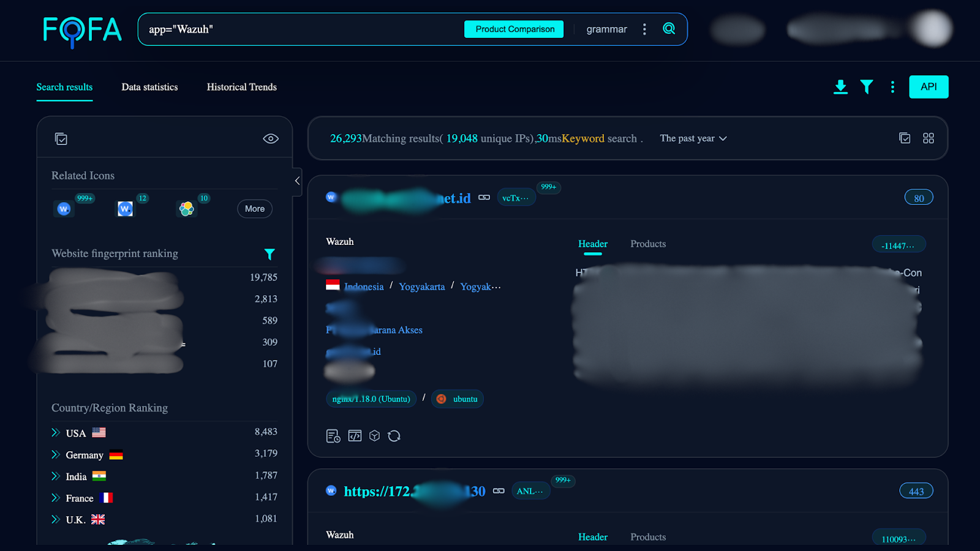Click the Indonesia country link
Image resolution: width=980 pixels, height=551 pixels.
pos(364,287)
